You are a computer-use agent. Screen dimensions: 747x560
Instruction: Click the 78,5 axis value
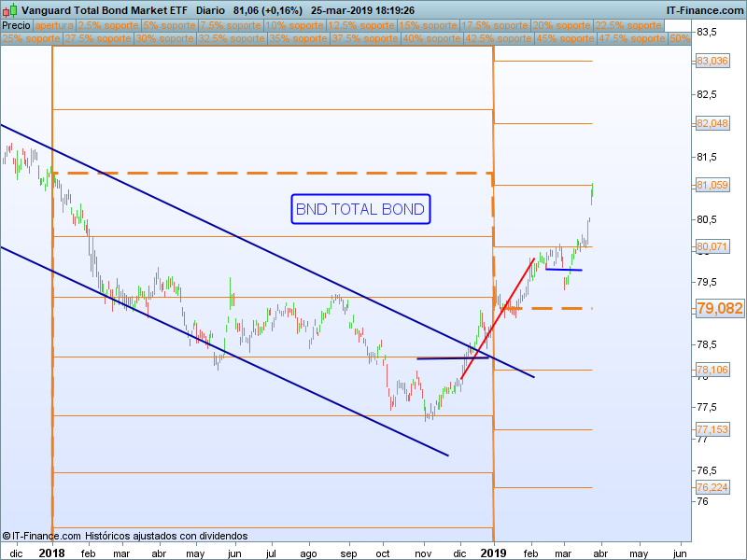coord(707,344)
